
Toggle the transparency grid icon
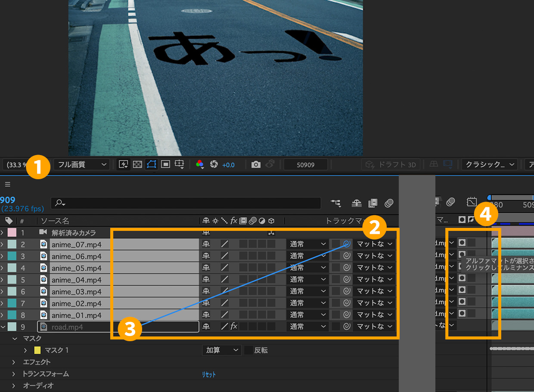pos(137,165)
